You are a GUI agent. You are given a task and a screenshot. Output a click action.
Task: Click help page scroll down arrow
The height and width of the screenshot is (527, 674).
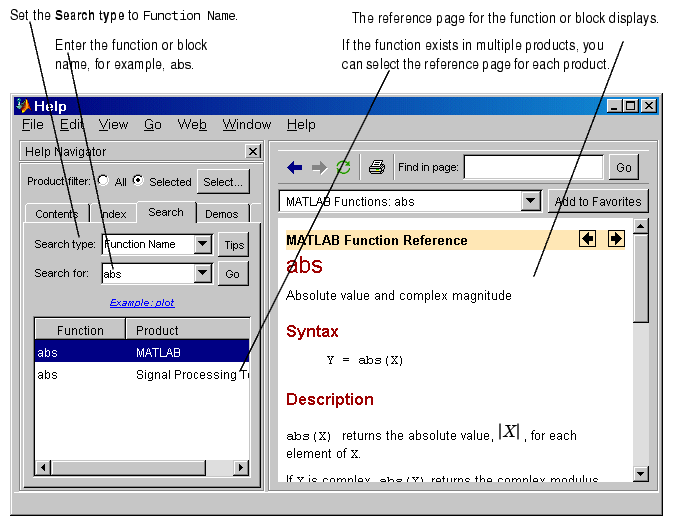click(x=640, y=474)
